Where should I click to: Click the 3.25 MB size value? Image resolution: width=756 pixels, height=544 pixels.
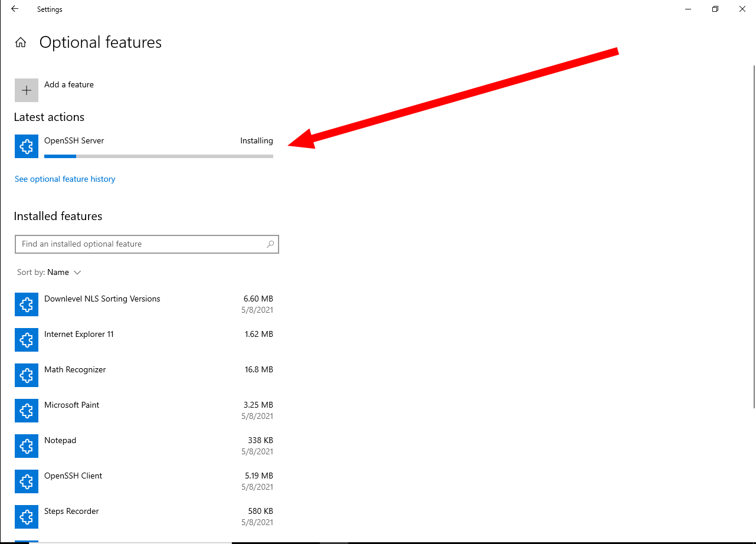click(258, 405)
